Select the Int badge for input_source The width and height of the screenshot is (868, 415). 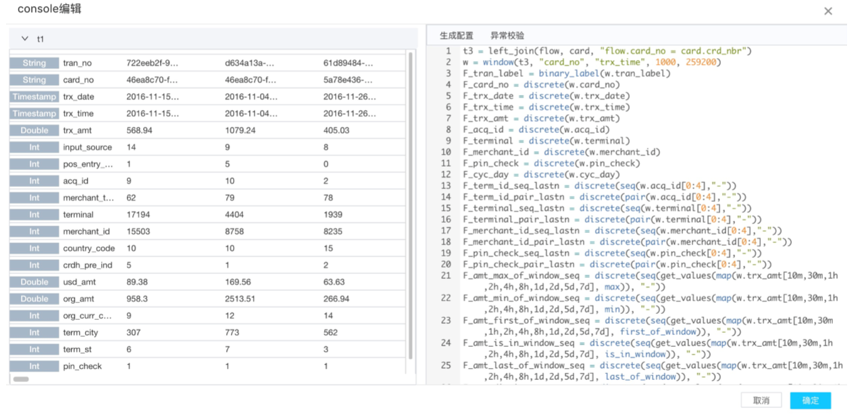point(34,148)
